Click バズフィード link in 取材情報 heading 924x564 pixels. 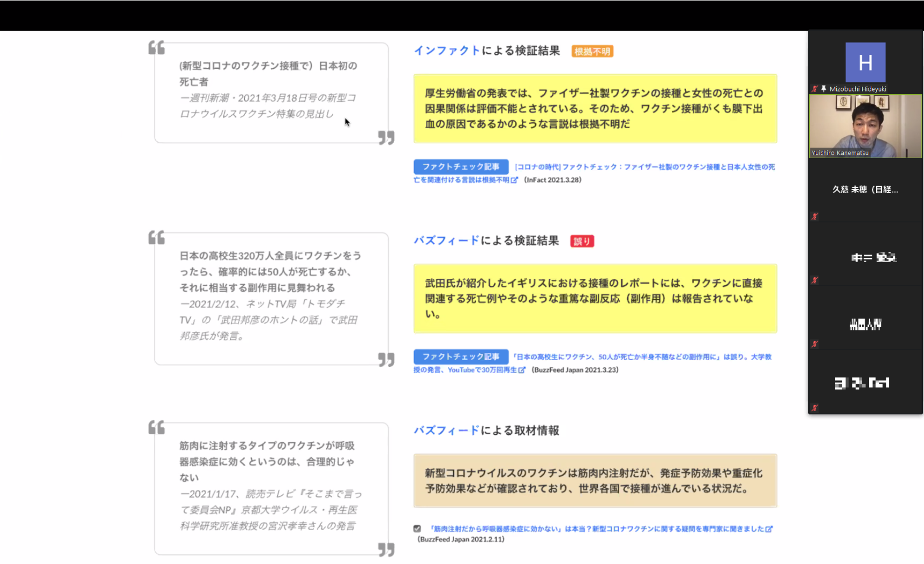(x=446, y=431)
